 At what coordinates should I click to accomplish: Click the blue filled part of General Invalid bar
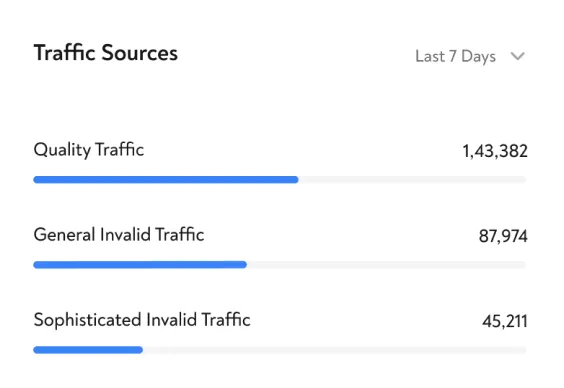pos(140,265)
